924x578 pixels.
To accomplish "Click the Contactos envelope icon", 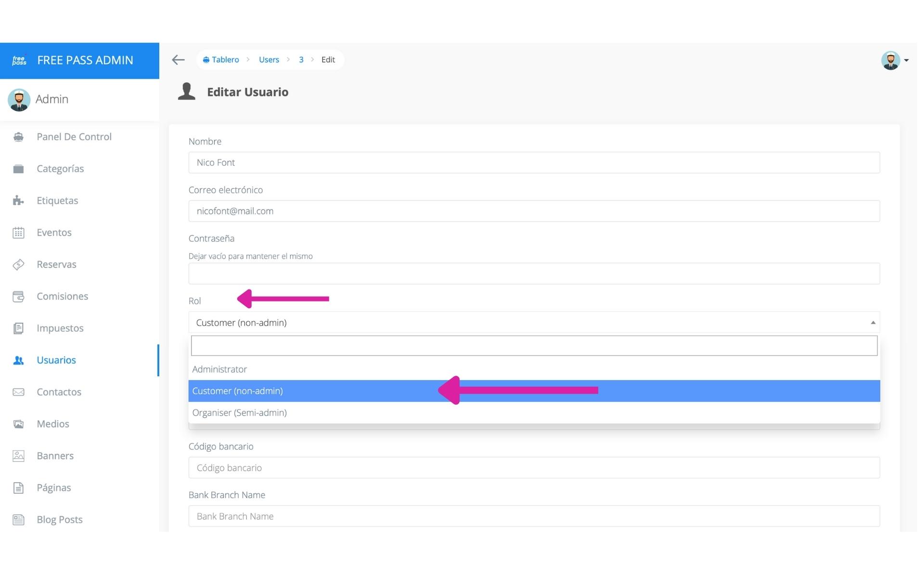I will (18, 393).
